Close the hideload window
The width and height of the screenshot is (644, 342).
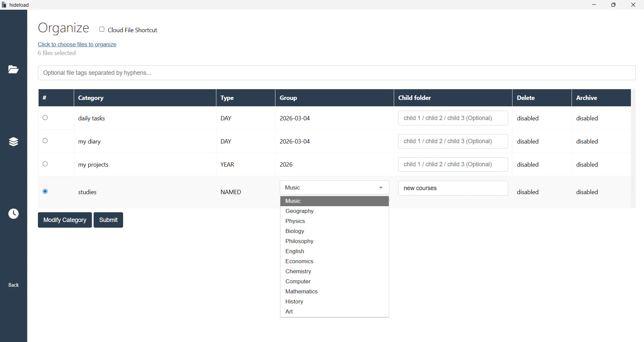(x=633, y=5)
